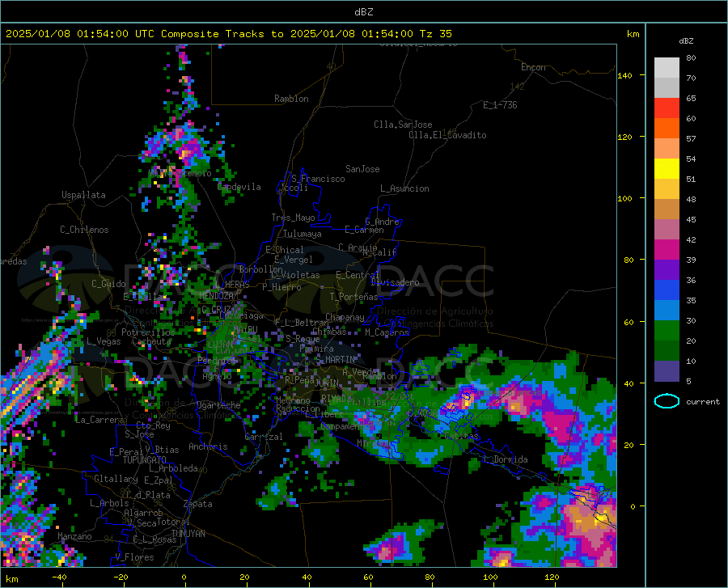Click the 'Chapanay' map label
Viewport: 728px width, 588px height.
345,317
